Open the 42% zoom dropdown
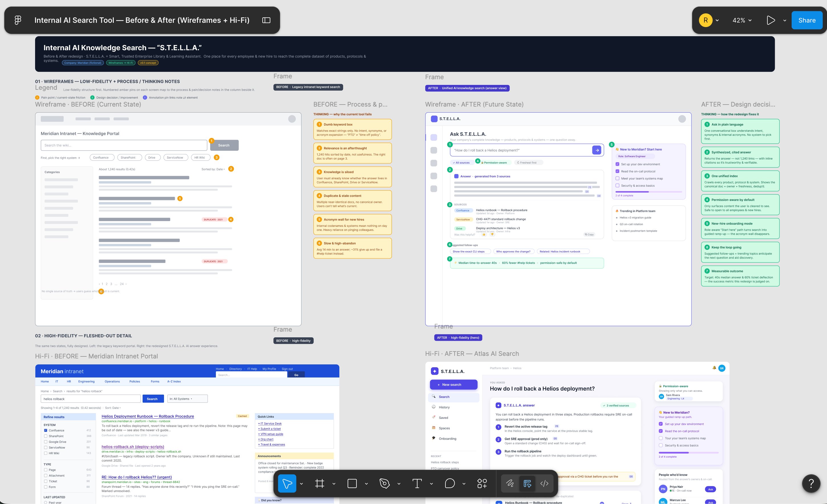This screenshot has height=504, width=827. [x=742, y=20]
